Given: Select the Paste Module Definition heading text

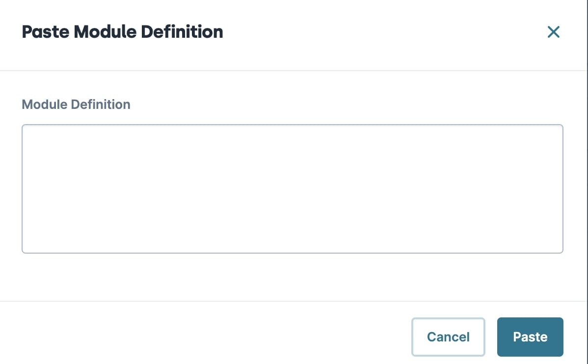Looking at the screenshot, I should [x=122, y=32].
